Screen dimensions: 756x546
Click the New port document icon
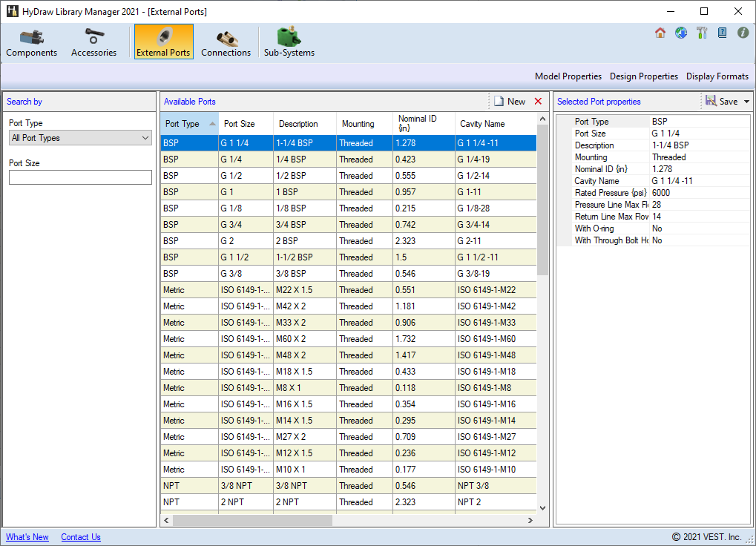[x=499, y=101]
